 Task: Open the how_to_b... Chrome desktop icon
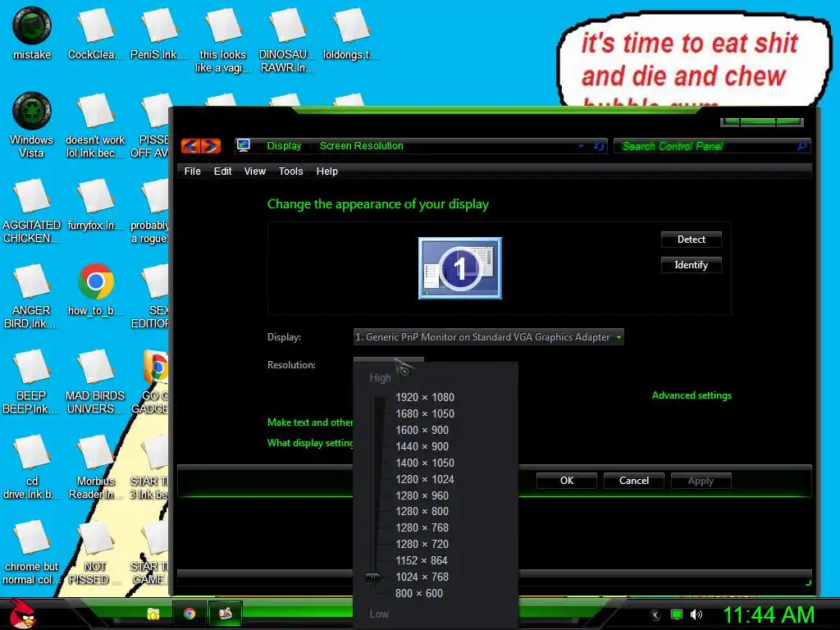[x=95, y=290]
